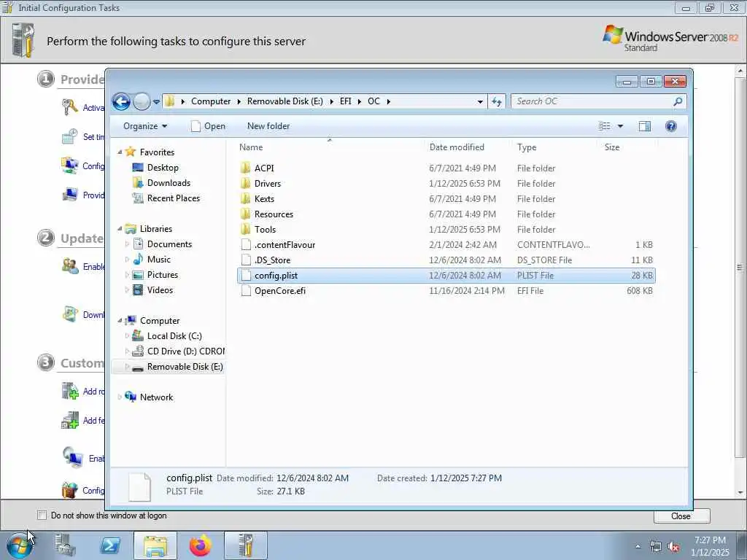The width and height of the screenshot is (747, 560).
Task: Close the Explorer window
Action: pos(675,82)
